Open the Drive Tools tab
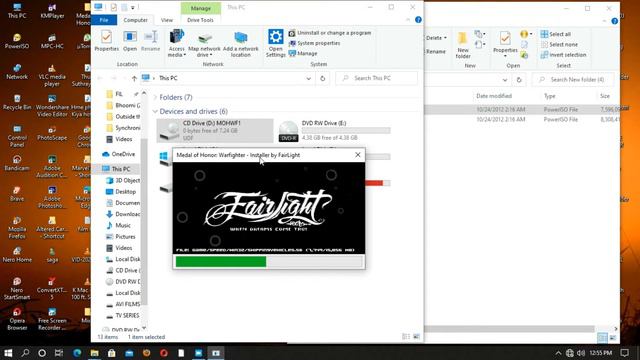Screen dimensions: 640x360 point(200,20)
